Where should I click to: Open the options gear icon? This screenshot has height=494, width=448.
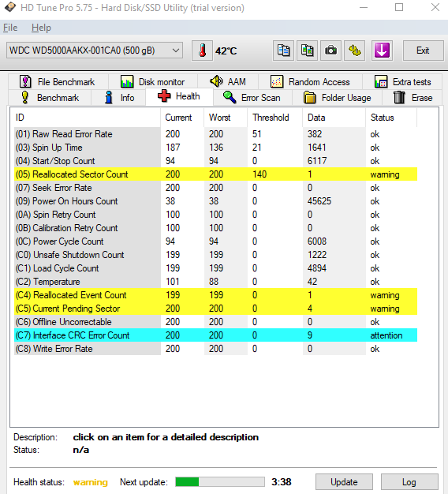point(354,51)
